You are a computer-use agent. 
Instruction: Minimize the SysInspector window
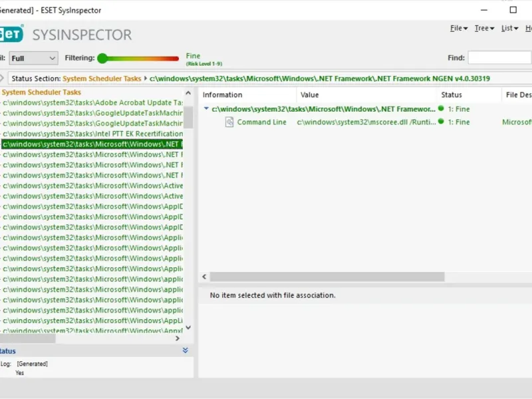pos(484,10)
